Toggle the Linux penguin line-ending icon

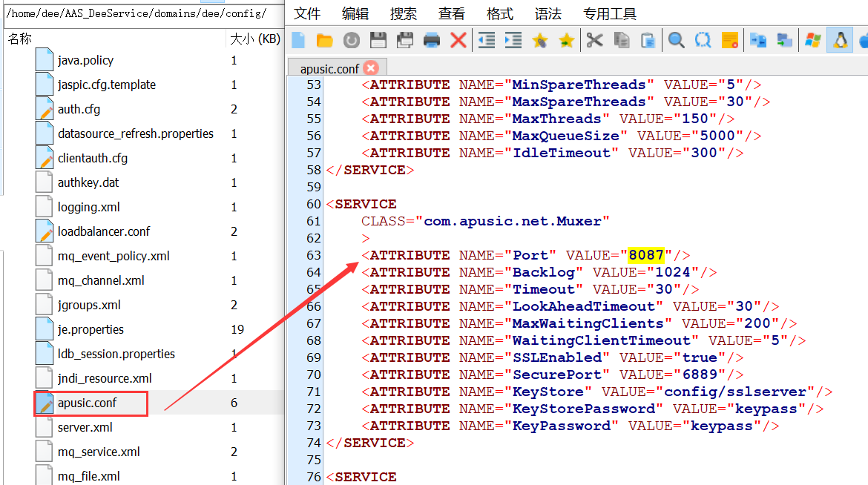pos(840,40)
